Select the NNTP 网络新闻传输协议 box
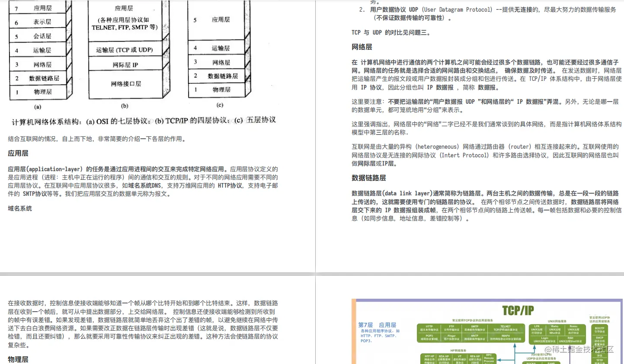The height and width of the screenshot is (364, 624). (x=475, y=337)
